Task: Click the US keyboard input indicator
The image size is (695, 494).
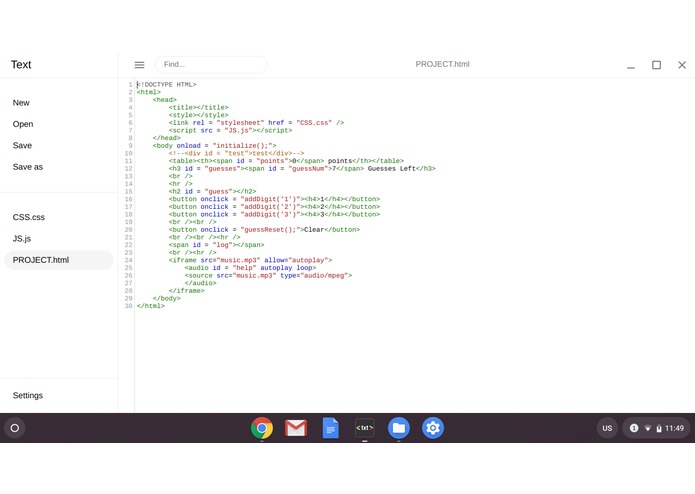Action: coord(607,428)
